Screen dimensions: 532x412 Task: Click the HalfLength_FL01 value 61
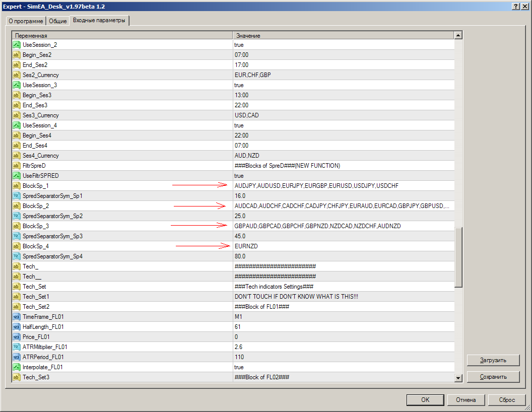click(x=237, y=327)
